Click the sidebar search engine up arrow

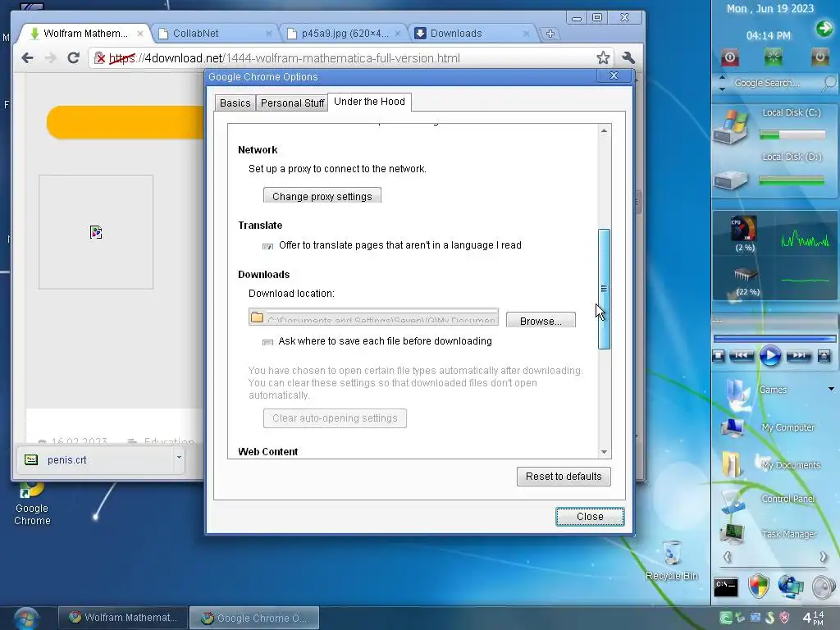(x=722, y=77)
